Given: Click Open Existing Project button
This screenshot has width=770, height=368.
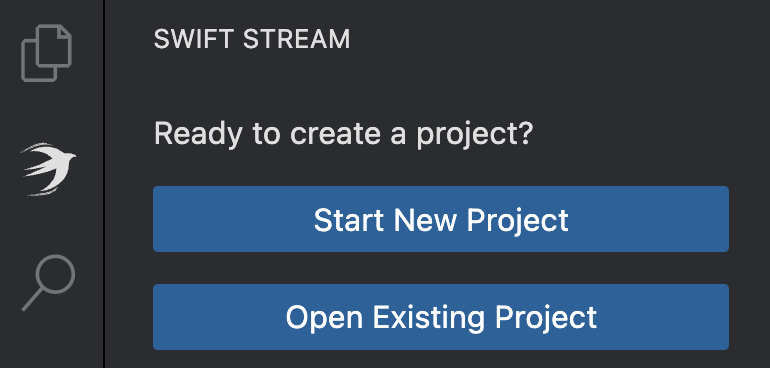Looking at the screenshot, I should (440, 317).
